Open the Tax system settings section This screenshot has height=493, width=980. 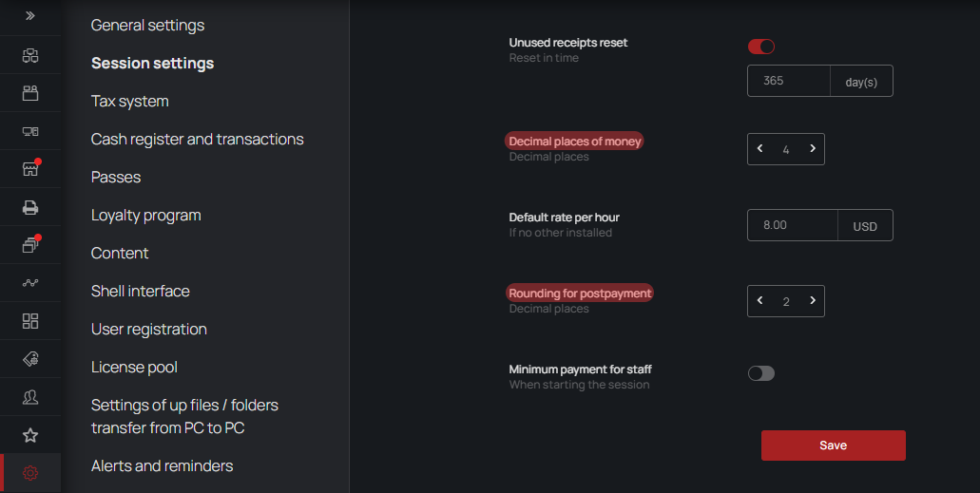[130, 102]
